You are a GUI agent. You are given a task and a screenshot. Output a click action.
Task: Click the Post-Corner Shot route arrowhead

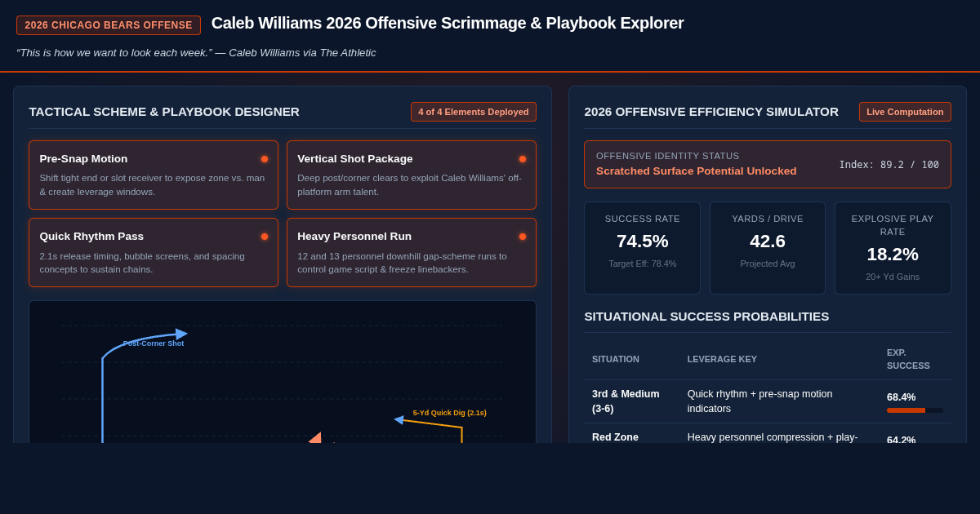(x=181, y=334)
